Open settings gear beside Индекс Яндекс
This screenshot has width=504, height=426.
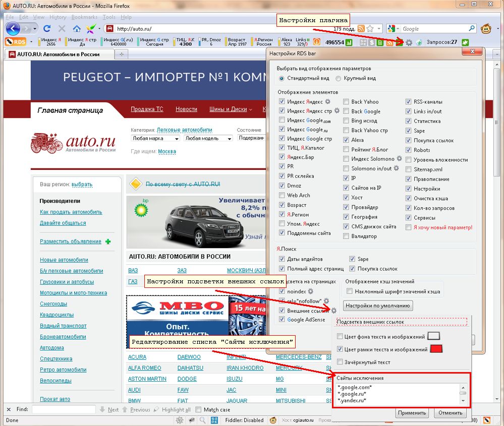tap(327, 101)
